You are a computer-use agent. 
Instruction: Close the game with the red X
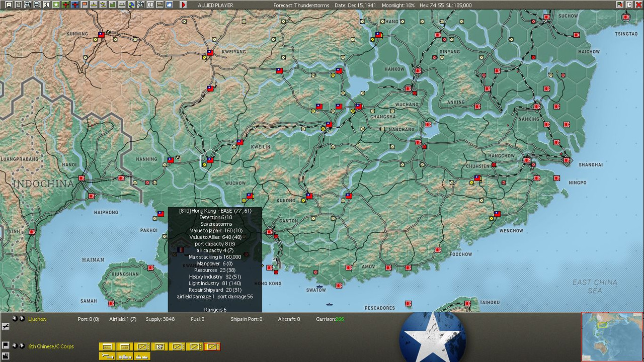[638, 5]
